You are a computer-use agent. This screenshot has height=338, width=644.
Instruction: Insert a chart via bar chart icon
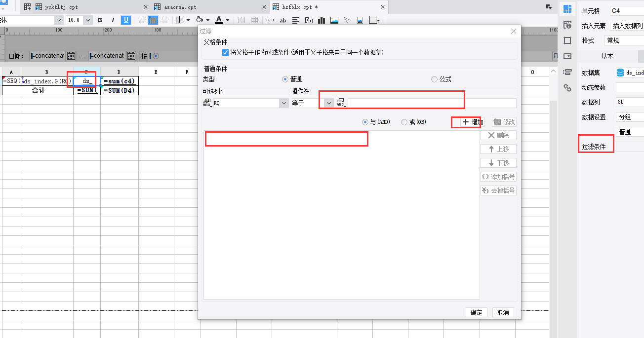tap(322, 20)
